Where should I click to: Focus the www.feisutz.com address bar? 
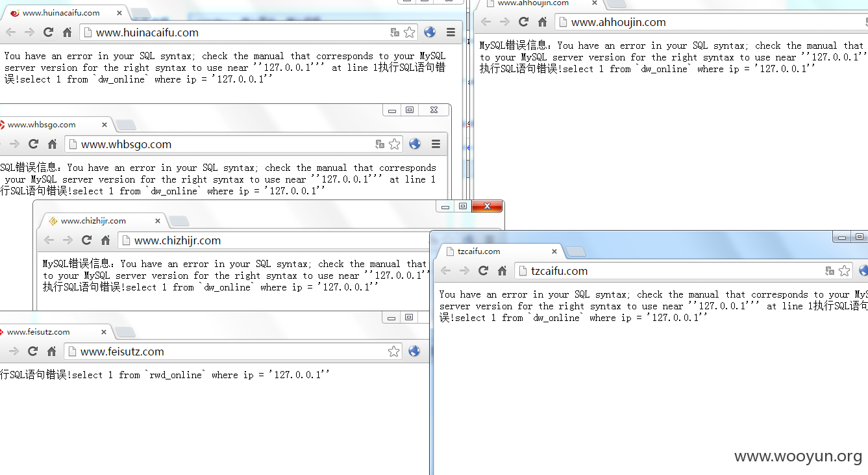pos(233,352)
